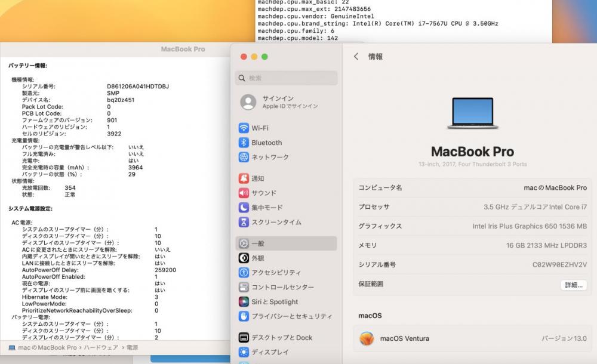Viewport: 597px width, 364px height.
Task: Click the MacBook Pro title of the report window
Action: pyautogui.click(x=183, y=49)
